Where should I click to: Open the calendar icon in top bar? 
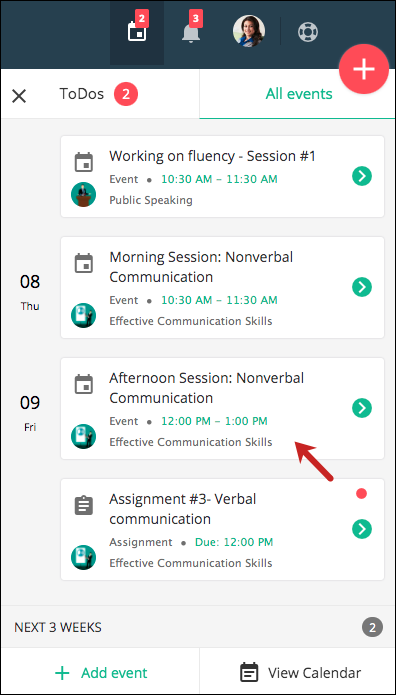(137, 32)
